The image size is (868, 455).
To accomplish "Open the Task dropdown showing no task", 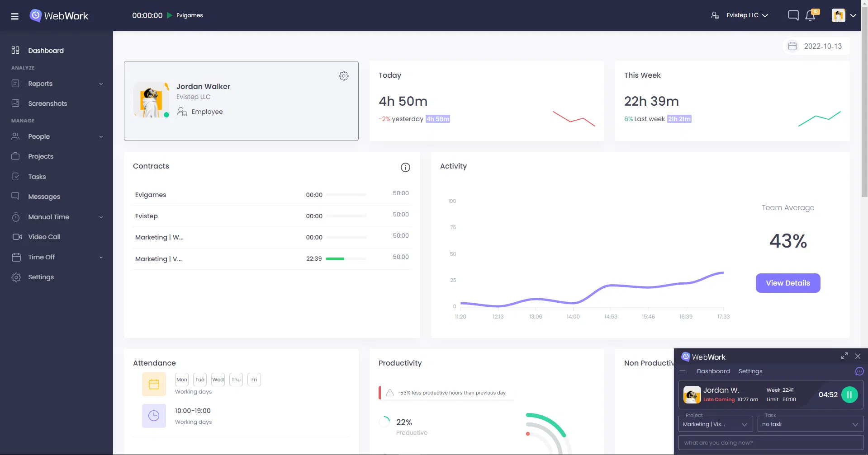I will [810, 424].
